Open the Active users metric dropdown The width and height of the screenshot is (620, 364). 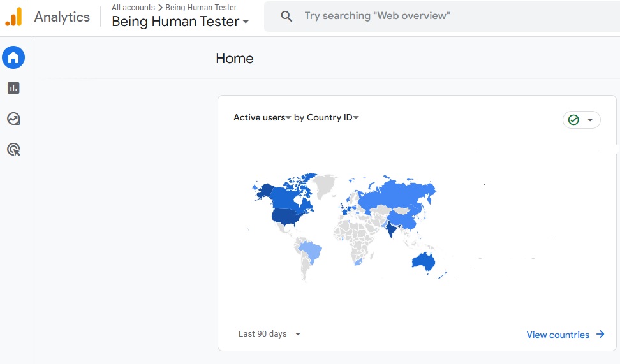[x=262, y=117]
